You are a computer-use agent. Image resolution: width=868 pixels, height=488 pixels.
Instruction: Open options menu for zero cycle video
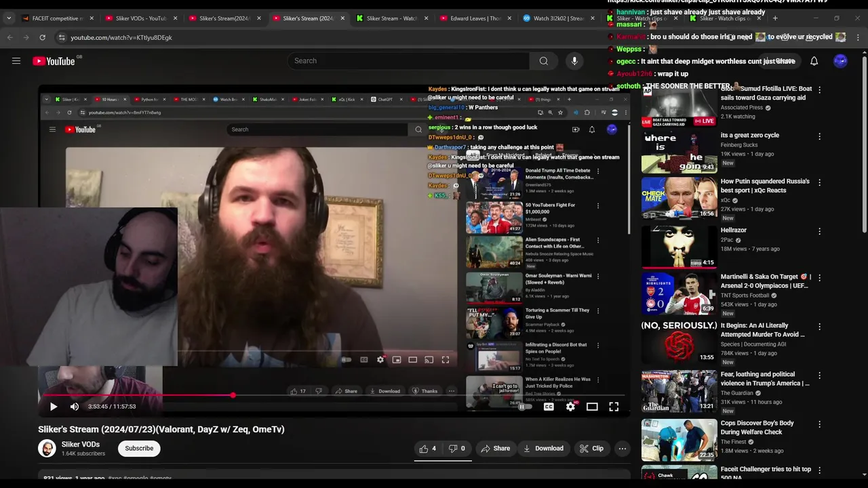(x=819, y=136)
